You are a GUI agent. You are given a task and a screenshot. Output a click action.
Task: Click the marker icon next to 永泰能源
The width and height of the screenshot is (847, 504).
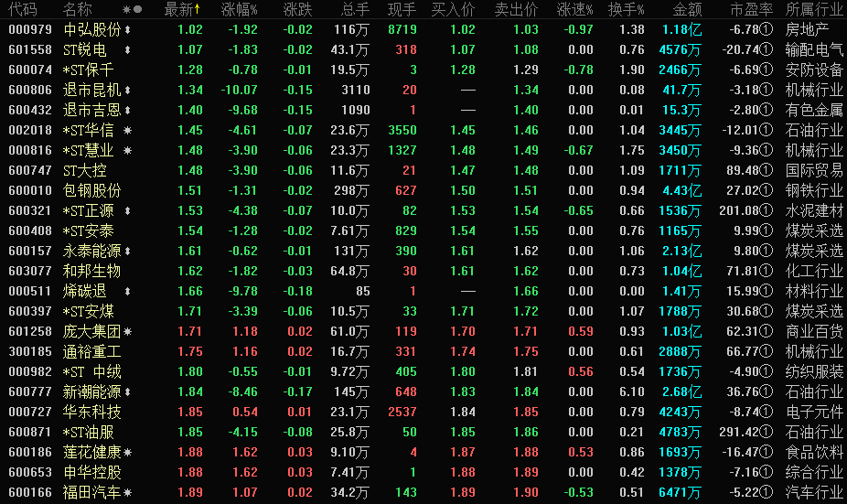pyautogui.click(x=127, y=252)
